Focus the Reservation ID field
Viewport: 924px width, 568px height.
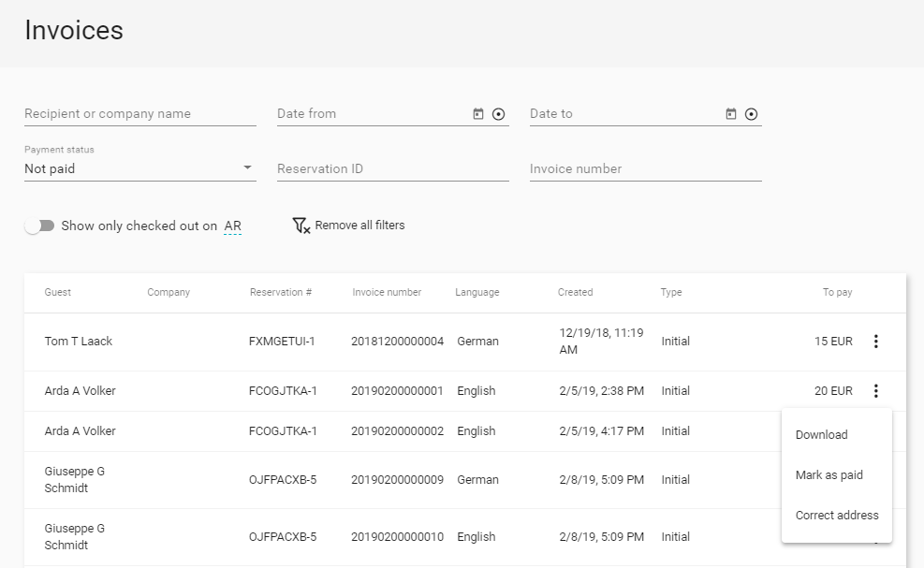coord(393,168)
